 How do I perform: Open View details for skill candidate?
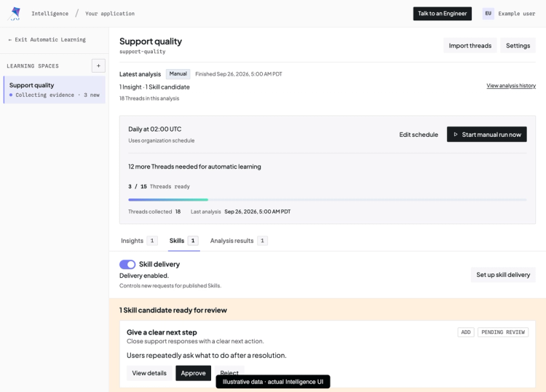pyautogui.click(x=149, y=373)
